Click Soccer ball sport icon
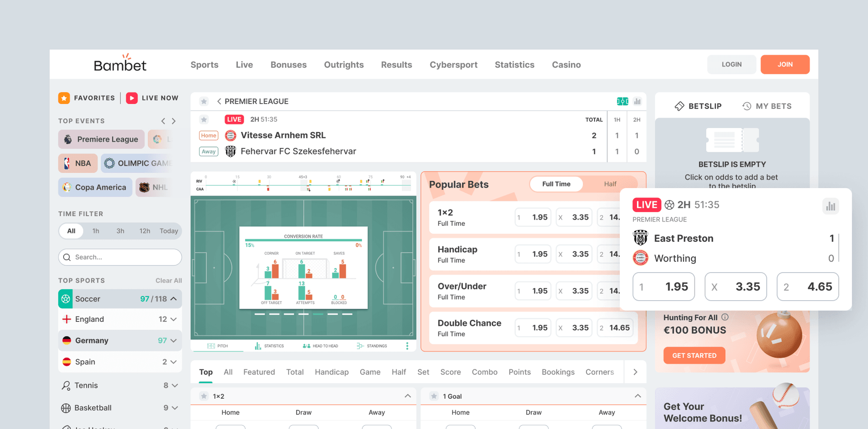 tap(66, 299)
